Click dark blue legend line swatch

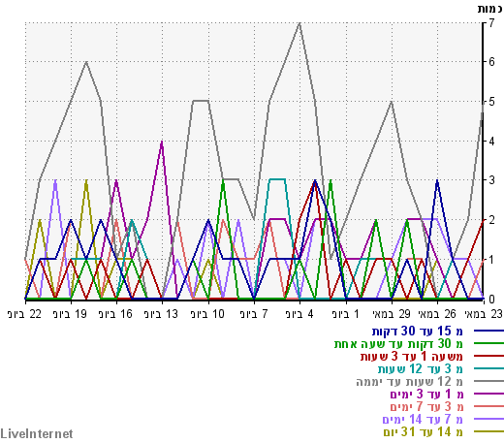[488, 331]
